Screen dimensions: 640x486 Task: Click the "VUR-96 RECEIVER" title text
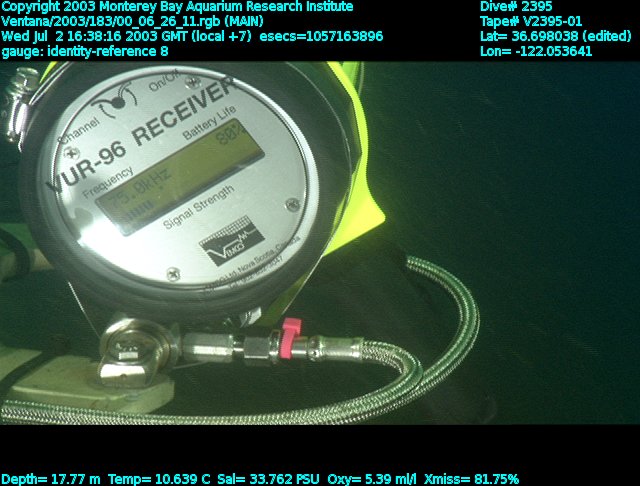click(x=141, y=135)
